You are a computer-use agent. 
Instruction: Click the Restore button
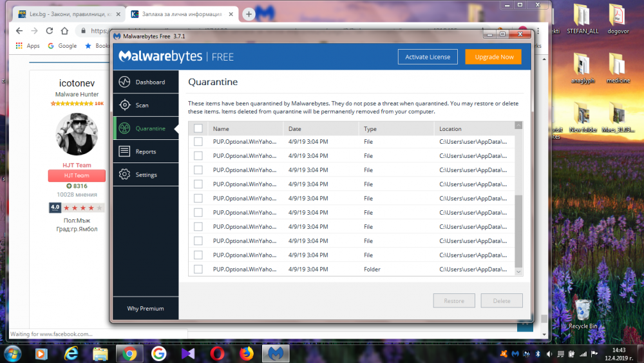[454, 300]
